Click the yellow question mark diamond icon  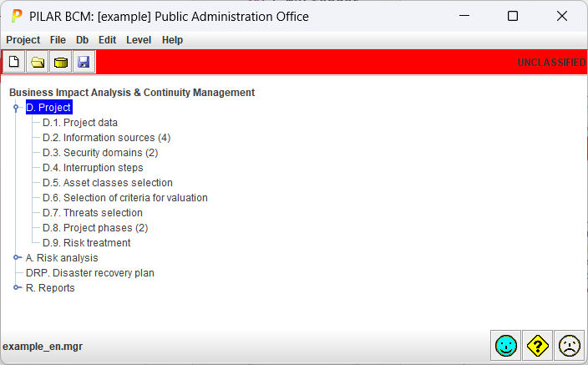[x=537, y=346]
